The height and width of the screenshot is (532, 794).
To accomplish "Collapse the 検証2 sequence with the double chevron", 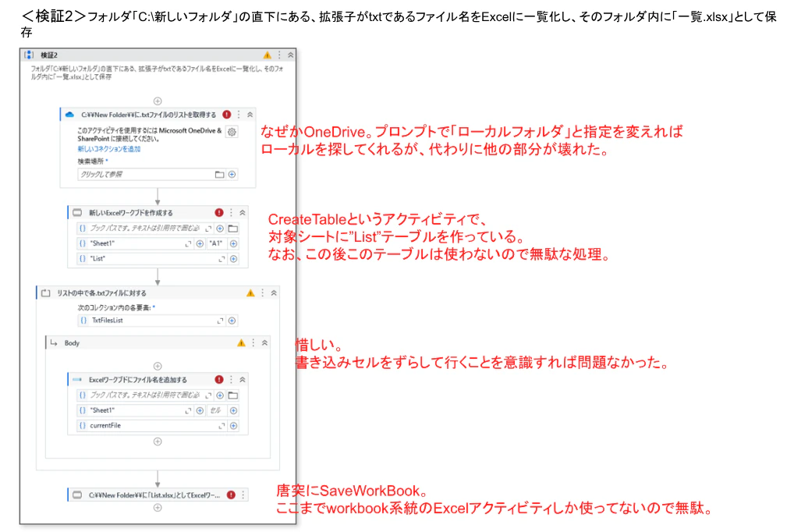I will point(291,55).
